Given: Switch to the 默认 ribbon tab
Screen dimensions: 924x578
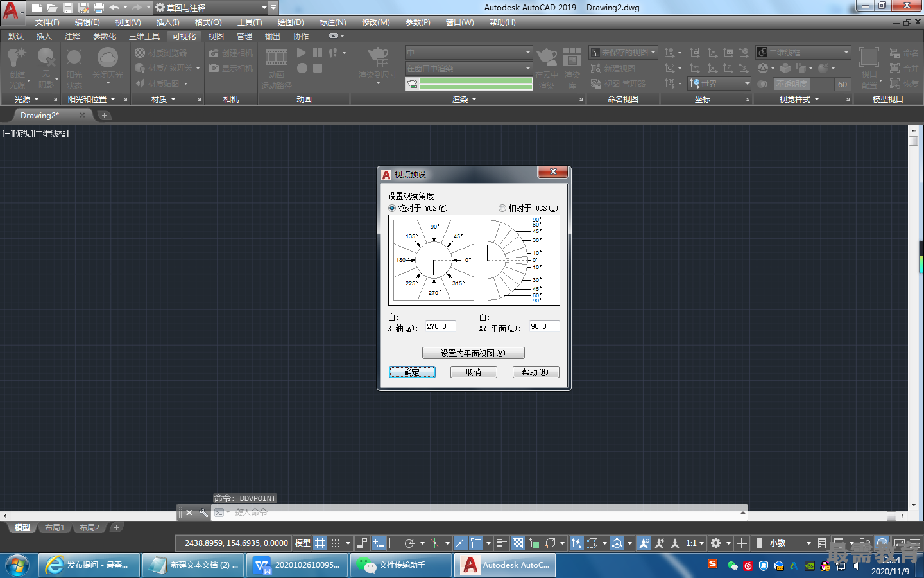Looking at the screenshot, I should tap(16, 37).
